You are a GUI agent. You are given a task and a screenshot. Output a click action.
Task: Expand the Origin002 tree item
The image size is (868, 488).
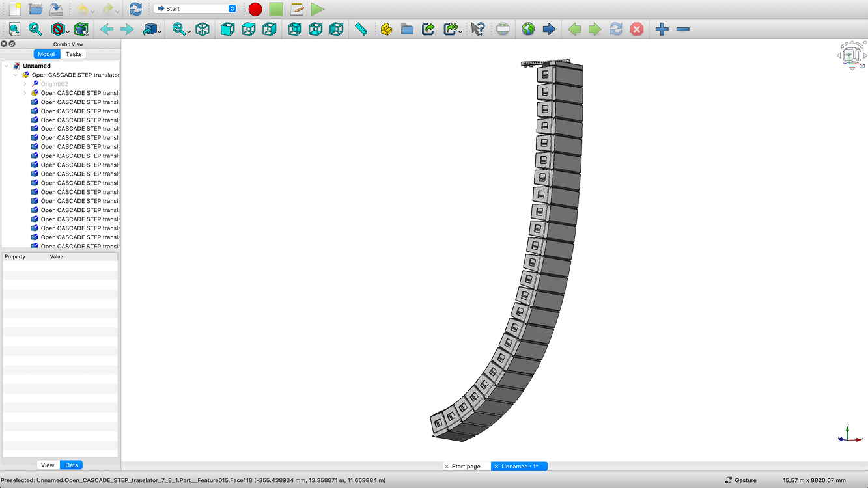coord(25,84)
